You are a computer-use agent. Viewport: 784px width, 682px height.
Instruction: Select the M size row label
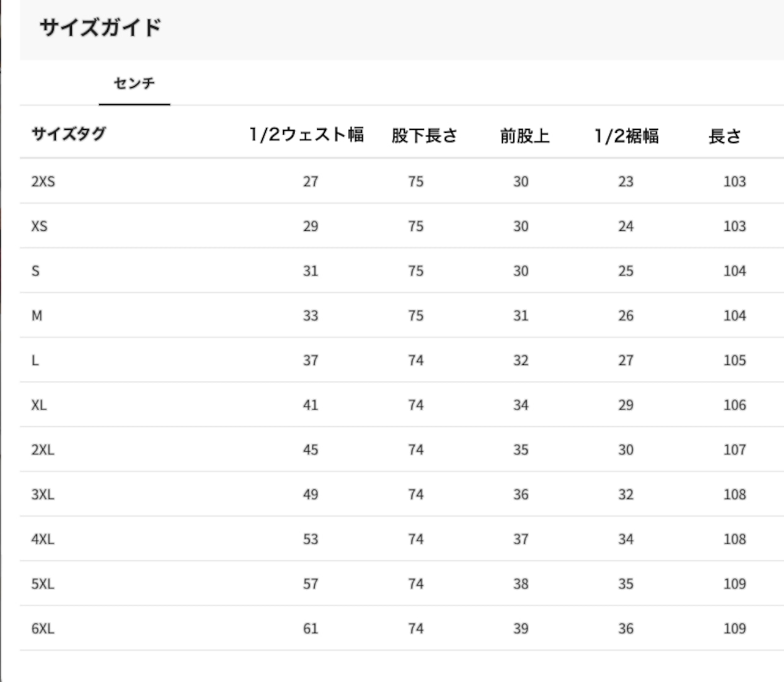pyautogui.click(x=37, y=315)
